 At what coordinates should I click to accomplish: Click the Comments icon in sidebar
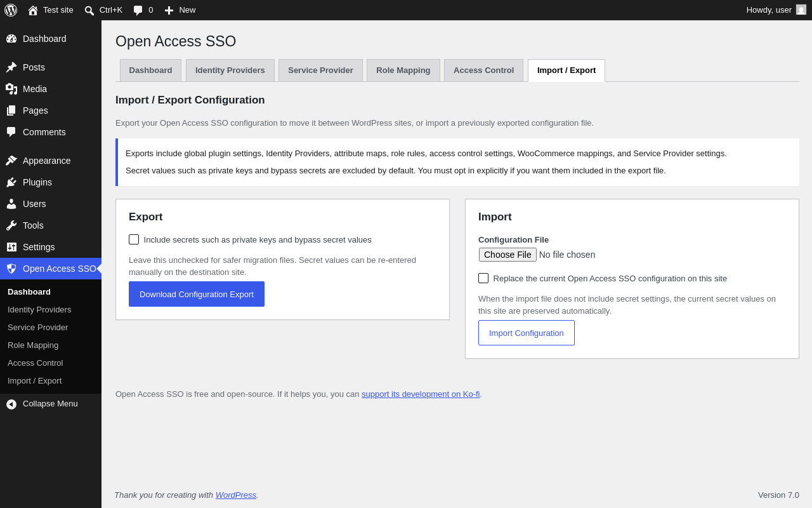tap(11, 132)
